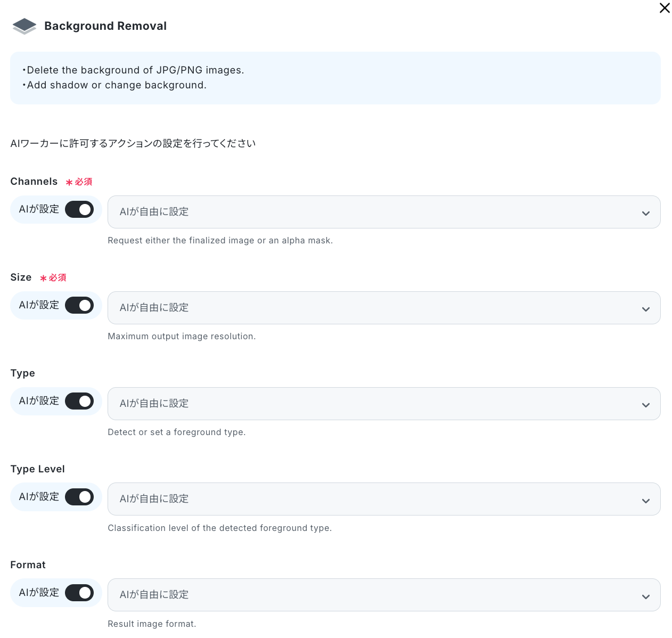Expand the Type Level dropdown
This screenshot has height=638, width=672.
coord(384,499)
